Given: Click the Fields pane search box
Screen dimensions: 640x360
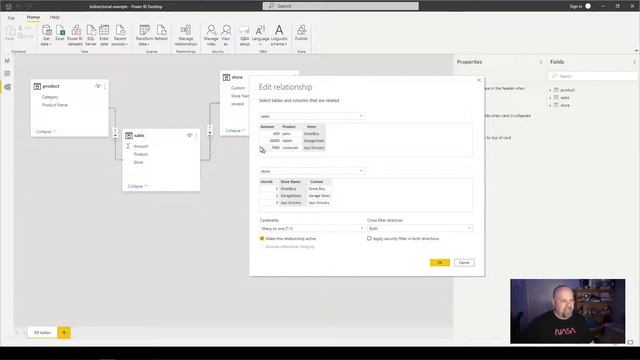Looking at the screenshot, I should 592,76.
